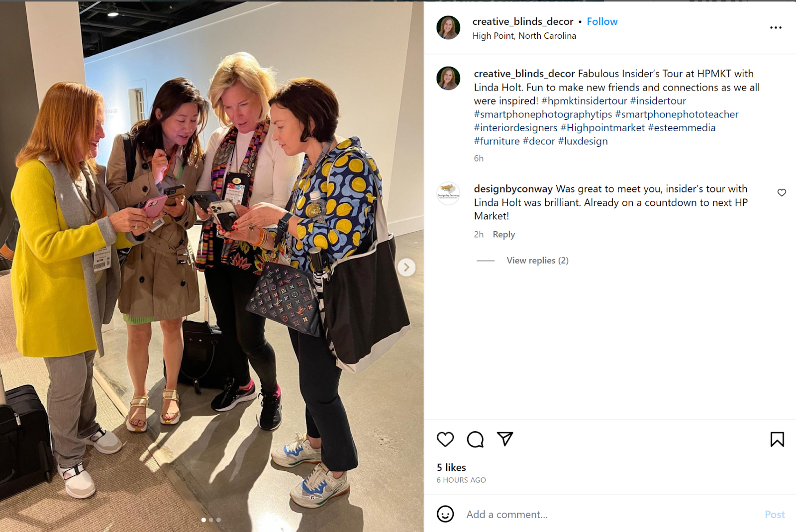Screen dimensions: 796x532
Task: Jump to second carousel dot
Action: [x=211, y=520]
